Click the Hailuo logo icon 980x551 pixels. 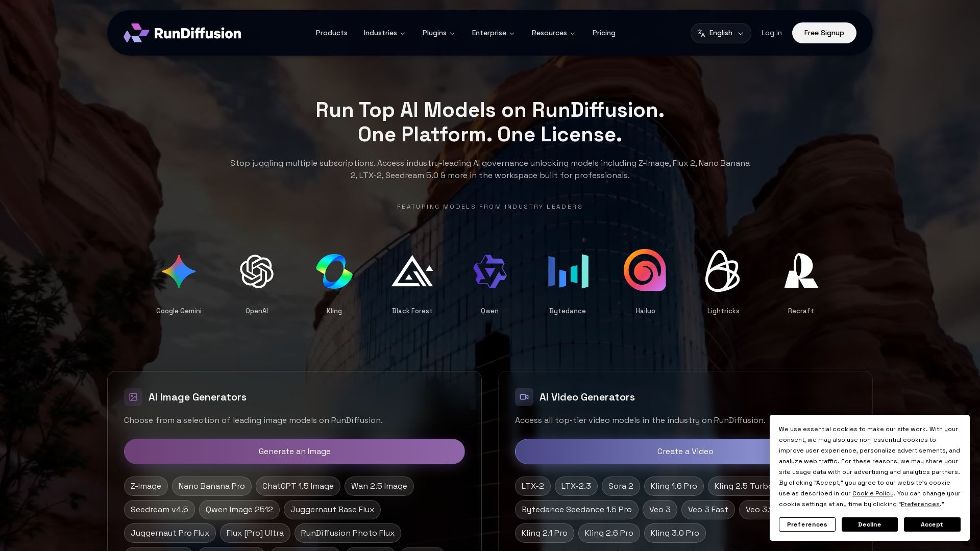[645, 270]
